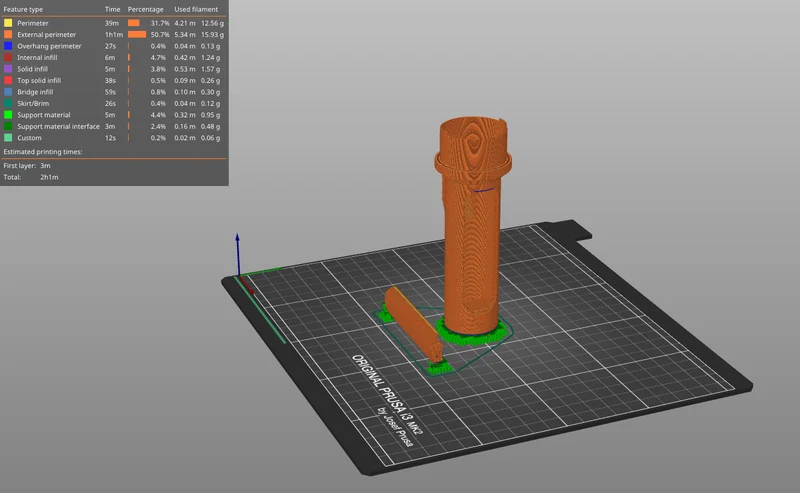This screenshot has height=493, width=800.
Task: Click the bright green Support material swatch
Action: coord(8,115)
